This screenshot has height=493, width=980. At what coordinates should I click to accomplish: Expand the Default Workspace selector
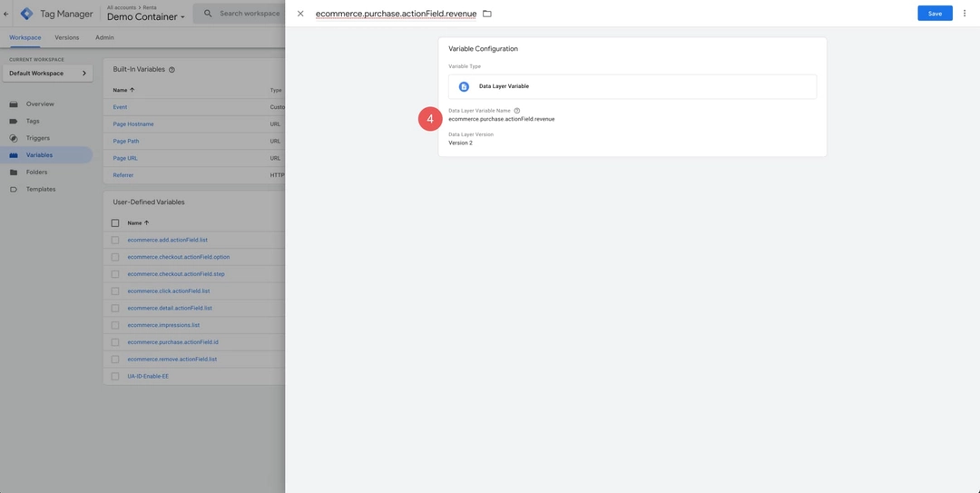pyautogui.click(x=47, y=74)
